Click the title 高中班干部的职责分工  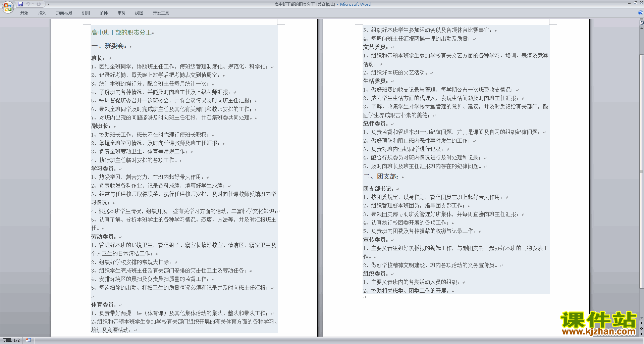(x=121, y=33)
